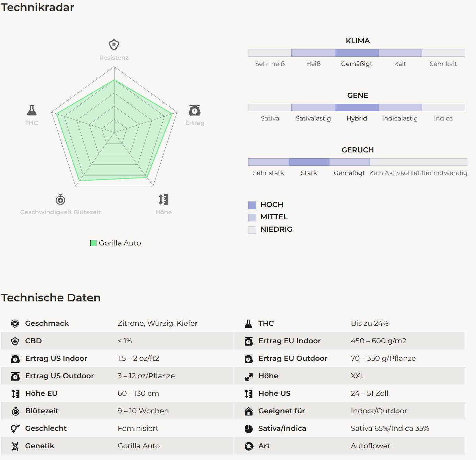Click the Blütezeit stopwatch icon on radar
This screenshot has width=476, height=460.
pyautogui.click(x=60, y=199)
